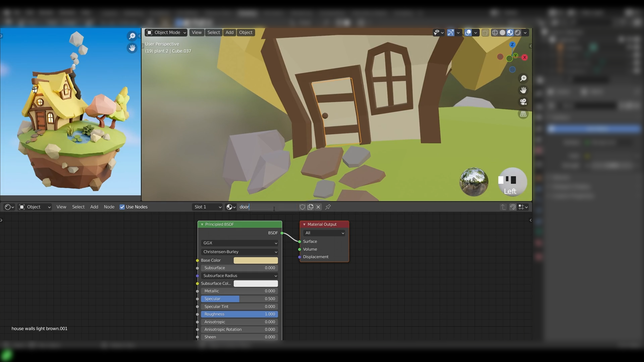Viewport: 644px width, 362px height.
Task: Switch to Rendered viewport shading sphere icon
Action: pos(518,33)
